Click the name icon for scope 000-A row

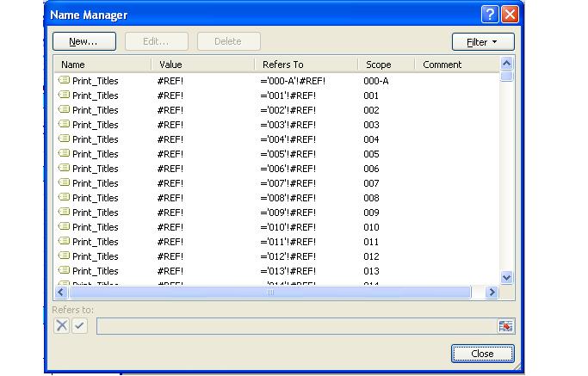(x=64, y=81)
